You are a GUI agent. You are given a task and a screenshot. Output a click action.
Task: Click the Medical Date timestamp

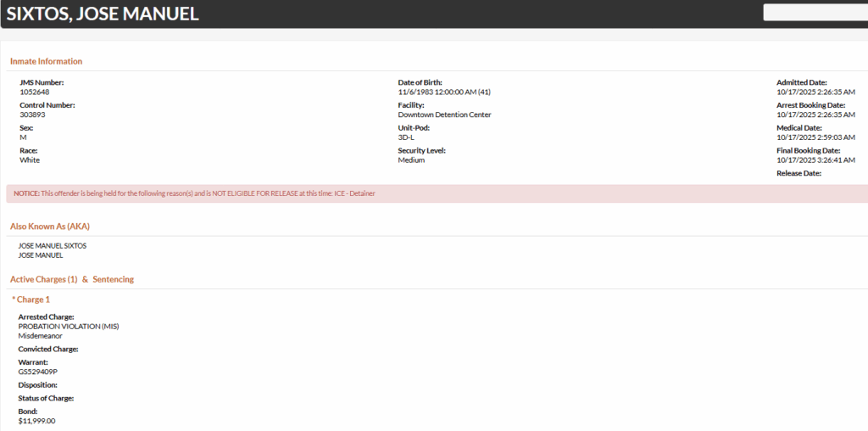(x=815, y=137)
